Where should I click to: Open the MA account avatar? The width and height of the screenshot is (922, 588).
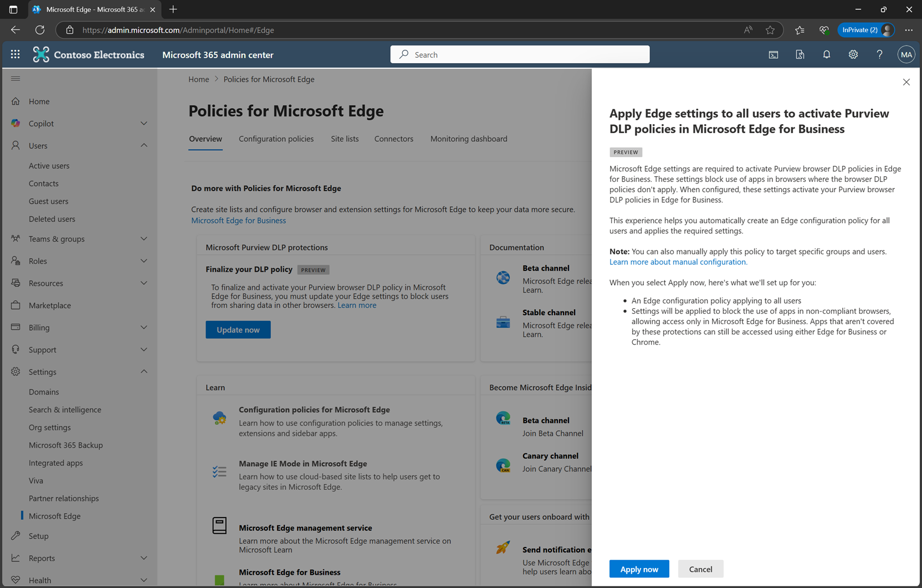(906, 54)
